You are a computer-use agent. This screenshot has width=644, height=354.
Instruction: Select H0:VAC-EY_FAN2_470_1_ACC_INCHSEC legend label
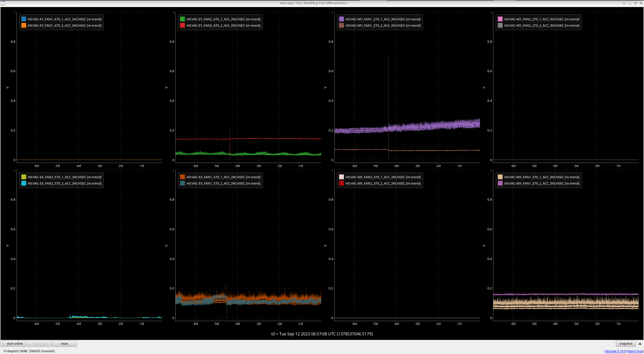coord(223,19)
